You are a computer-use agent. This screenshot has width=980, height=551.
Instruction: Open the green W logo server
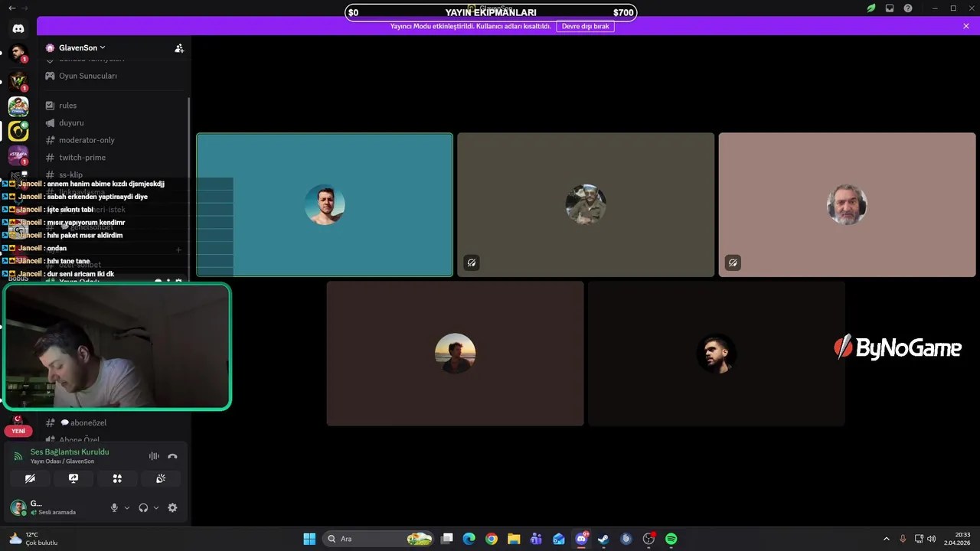coord(18,80)
